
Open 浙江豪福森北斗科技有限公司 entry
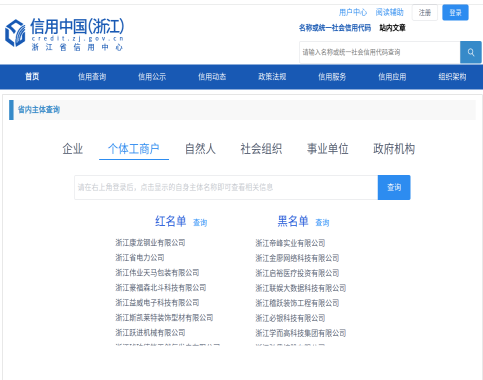pyautogui.click(x=161, y=288)
